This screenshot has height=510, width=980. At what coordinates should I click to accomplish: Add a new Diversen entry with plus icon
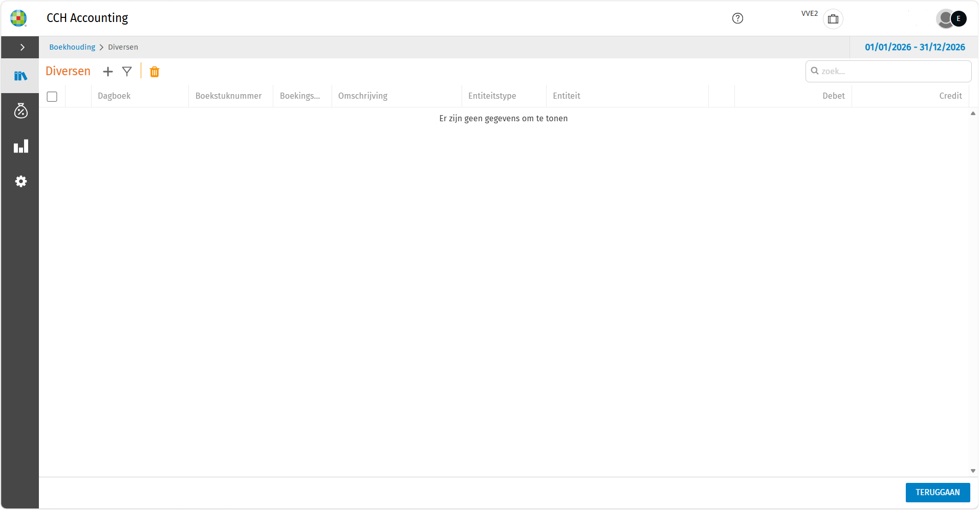pyautogui.click(x=107, y=72)
